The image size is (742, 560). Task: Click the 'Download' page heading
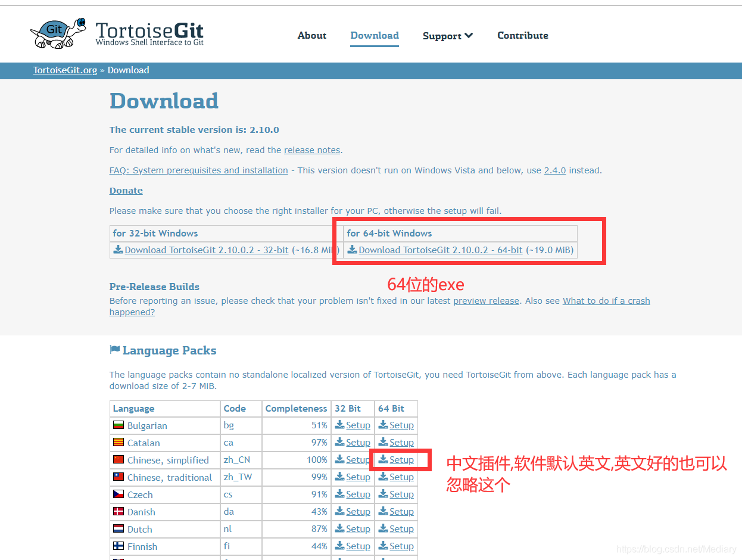(164, 101)
